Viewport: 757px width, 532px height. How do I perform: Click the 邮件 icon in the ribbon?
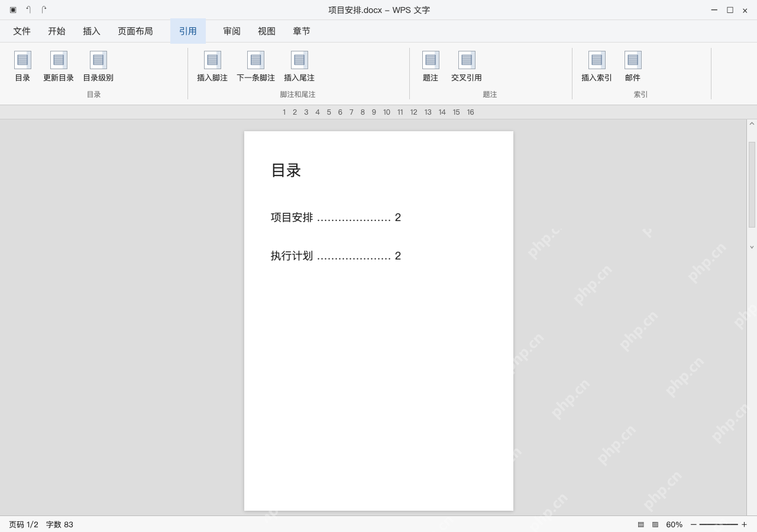point(633,60)
